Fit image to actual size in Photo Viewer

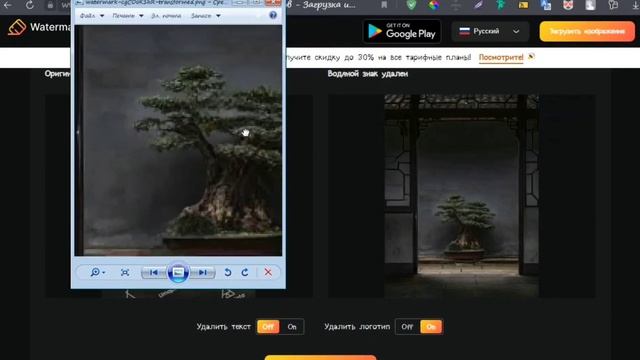(x=125, y=272)
